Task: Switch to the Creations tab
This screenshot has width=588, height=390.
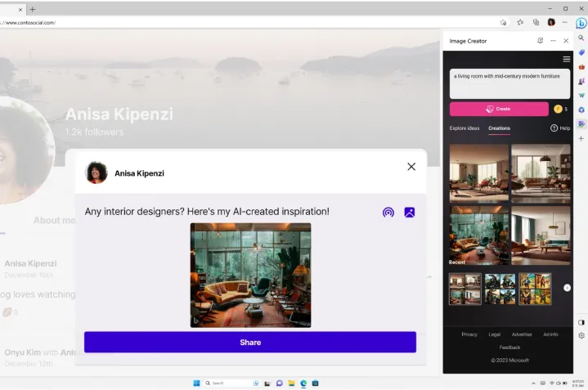Action: 499,128
